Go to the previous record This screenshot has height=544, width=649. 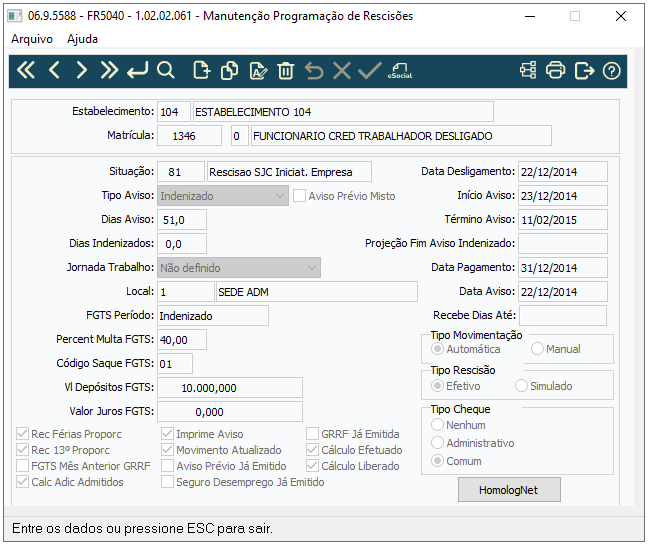pyautogui.click(x=54, y=70)
